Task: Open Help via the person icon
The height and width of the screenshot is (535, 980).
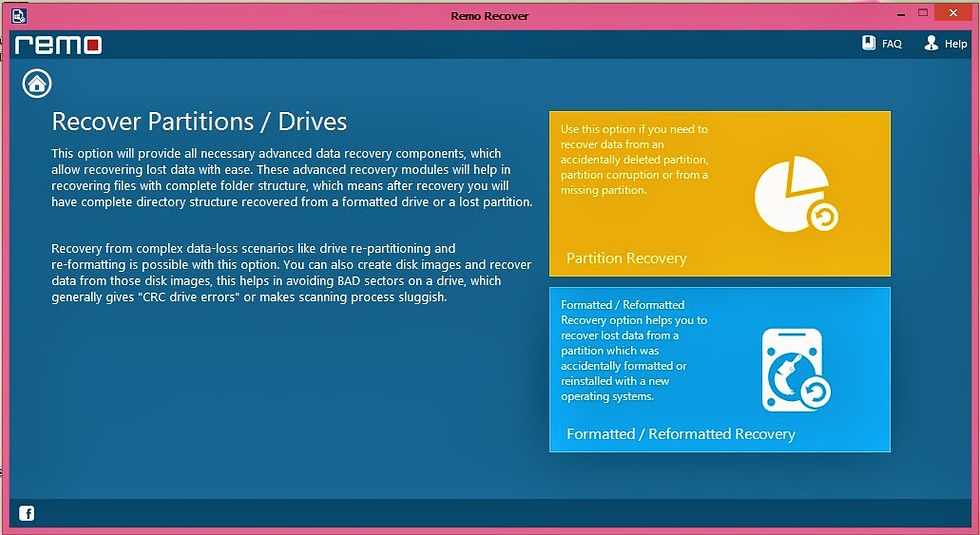Action: 931,43
